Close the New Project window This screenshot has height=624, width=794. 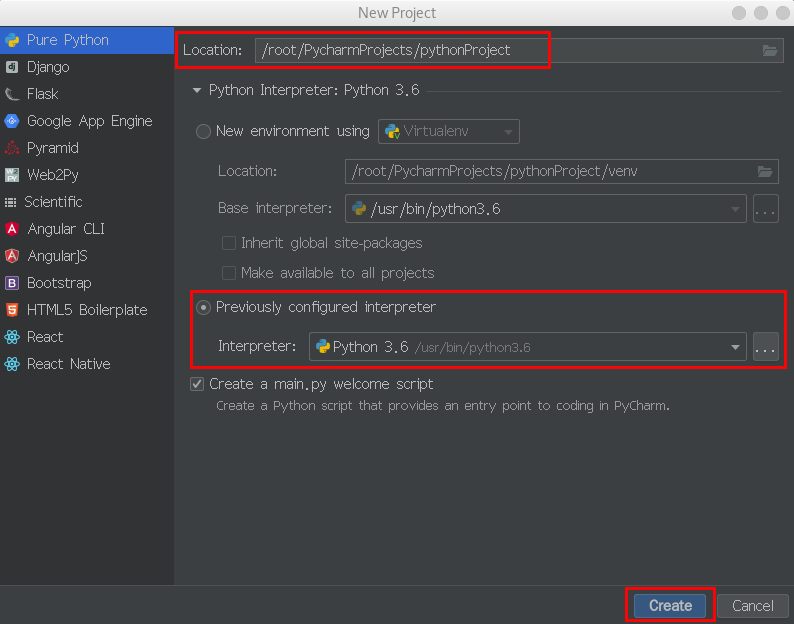click(x=782, y=13)
